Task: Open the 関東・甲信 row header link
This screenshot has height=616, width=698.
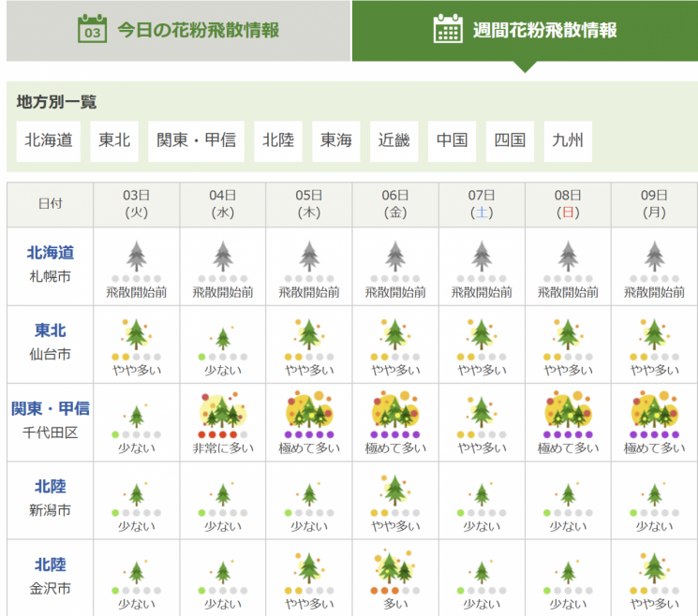Action: pos(50,409)
